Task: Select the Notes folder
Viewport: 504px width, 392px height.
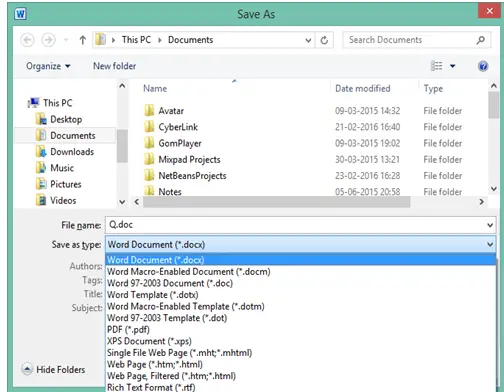Action: click(170, 192)
